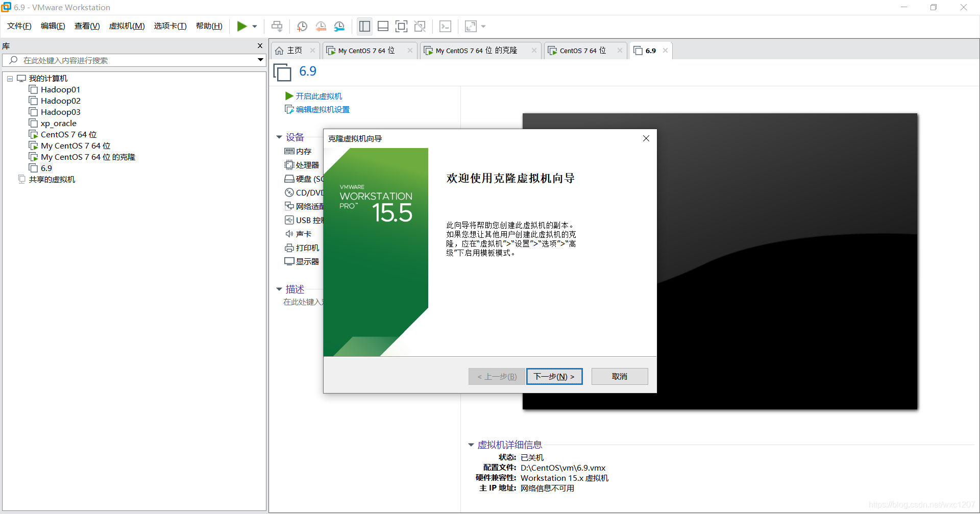
Task: Open the 编辑(E) menu
Action: click(53, 26)
